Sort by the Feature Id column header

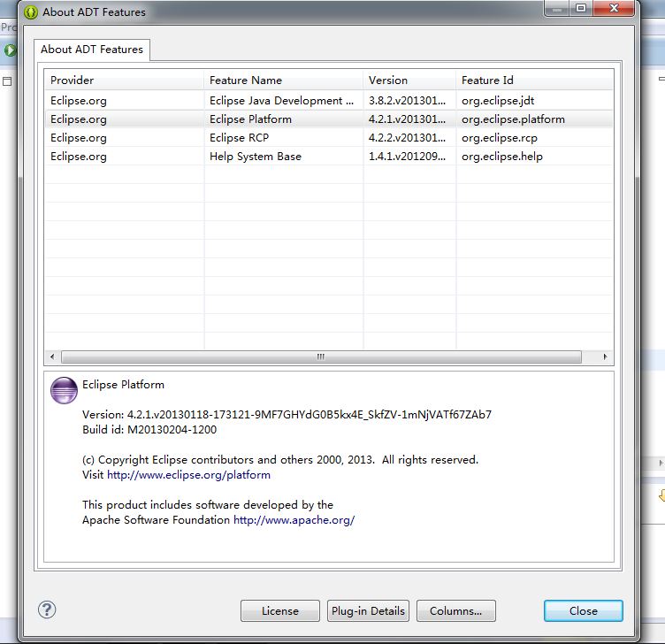[x=534, y=80]
